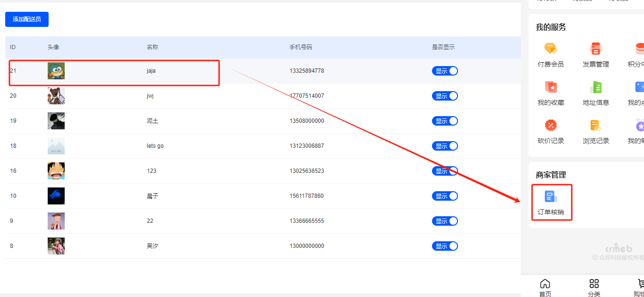644x297 pixels.
Task: Click Luffy avatar of user 123
Action: (x=56, y=171)
